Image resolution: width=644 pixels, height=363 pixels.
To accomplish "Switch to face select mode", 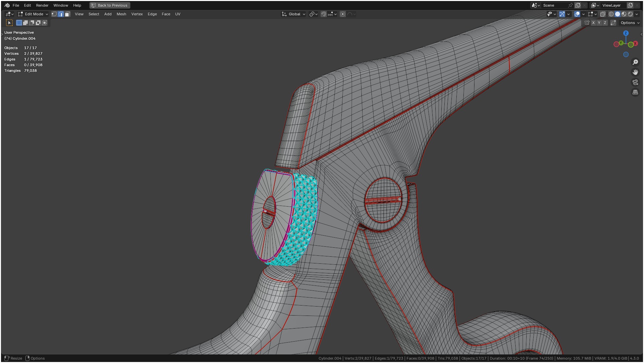I will tap(68, 14).
